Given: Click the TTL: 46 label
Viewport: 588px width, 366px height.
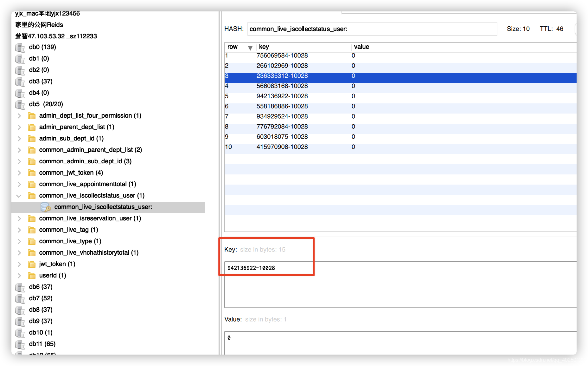Looking at the screenshot, I should pyautogui.click(x=552, y=29).
